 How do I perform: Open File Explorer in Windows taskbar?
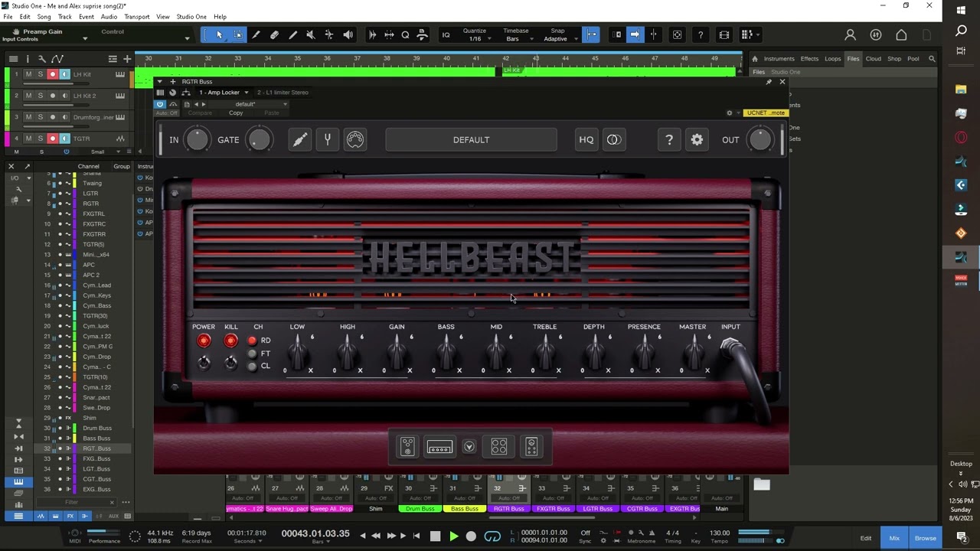click(961, 90)
